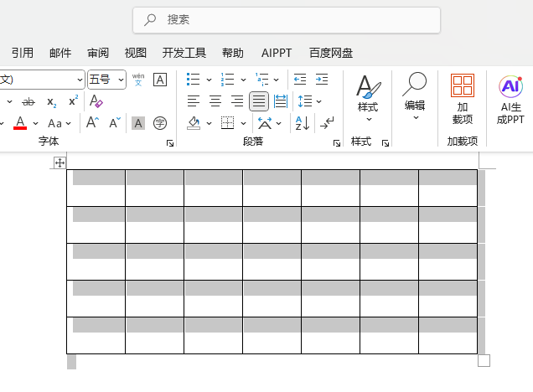Show paragraph marks icon
The width and height of the screenshot is (533, 392).
[327, 123]
